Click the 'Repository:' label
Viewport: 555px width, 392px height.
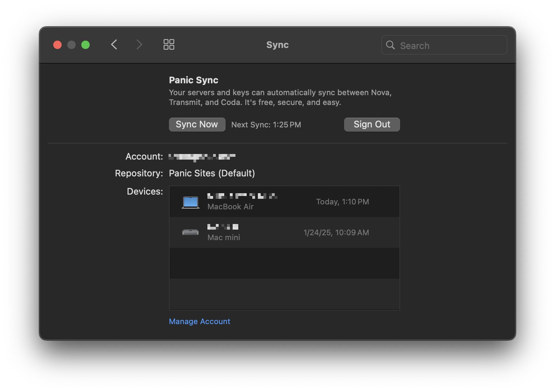click(139, 173)
